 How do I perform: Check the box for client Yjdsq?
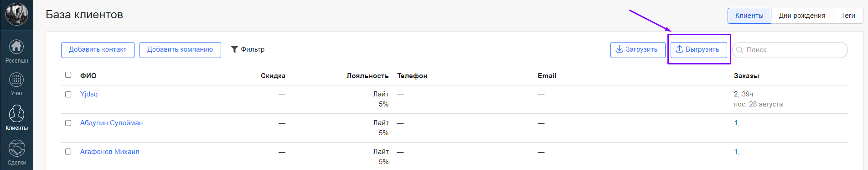(68, 94)
